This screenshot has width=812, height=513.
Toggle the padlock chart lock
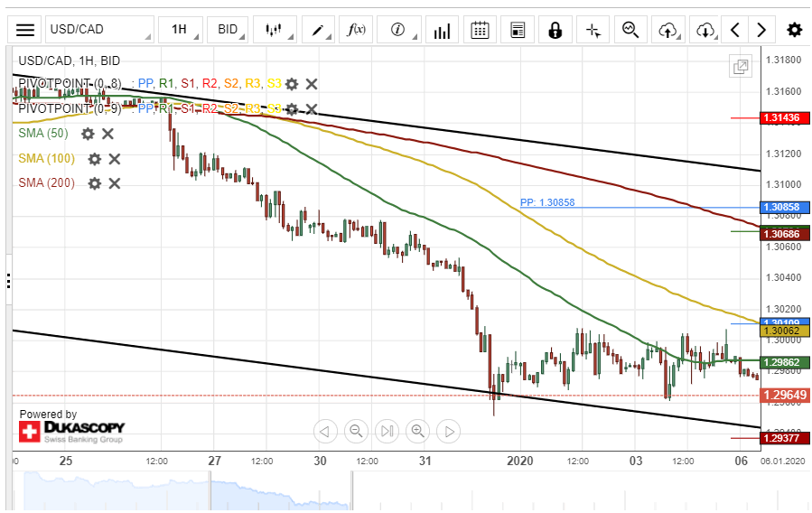(555, 30)
